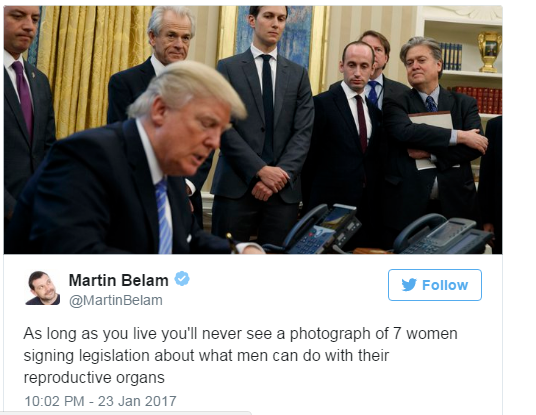Click the yellow curtains in the photo
536x415 pixels.
pos(93,65)
